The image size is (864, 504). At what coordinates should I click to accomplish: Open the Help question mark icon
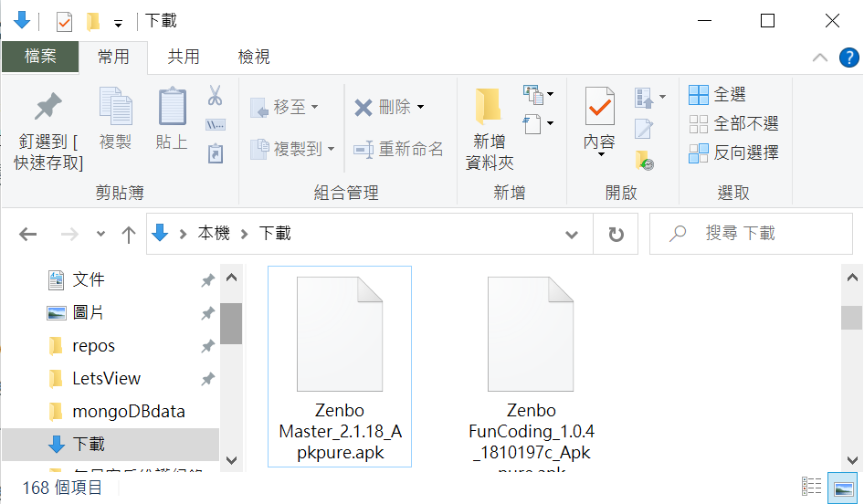[x=848, y=58]
